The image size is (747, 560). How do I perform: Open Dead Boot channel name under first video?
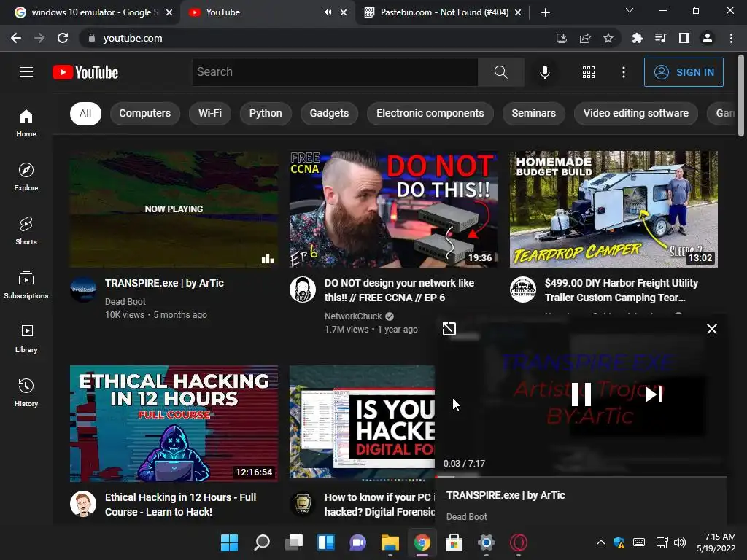[x=125, y=301]
